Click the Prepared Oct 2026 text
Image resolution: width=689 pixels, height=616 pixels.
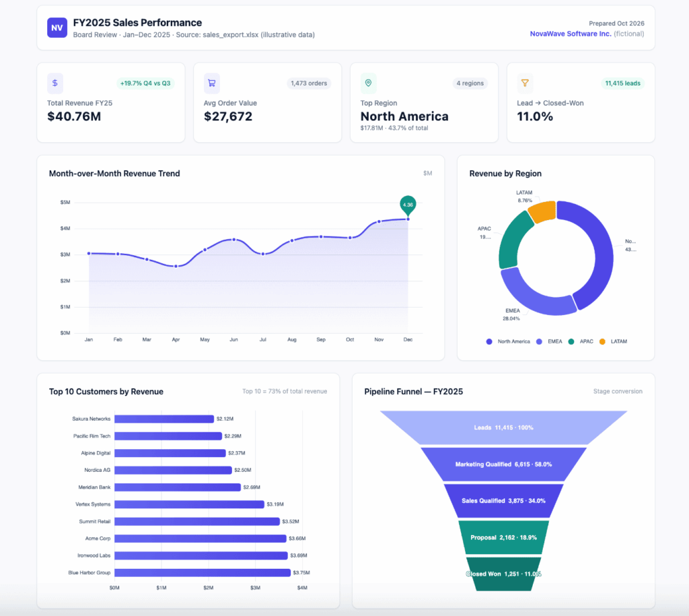click(x=616, y=24)
